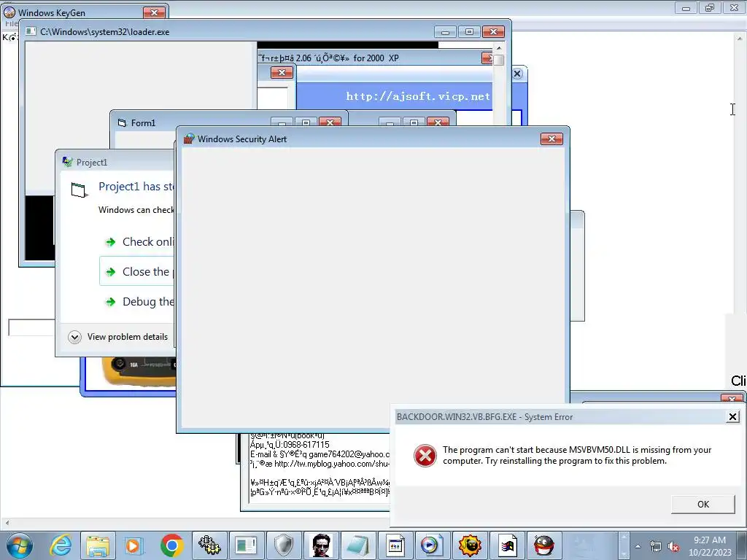The height and width of the screenshot is (560, 747).
Task: Click the background window vertical scrollbar up arrow
Action: tap(740, 38)
